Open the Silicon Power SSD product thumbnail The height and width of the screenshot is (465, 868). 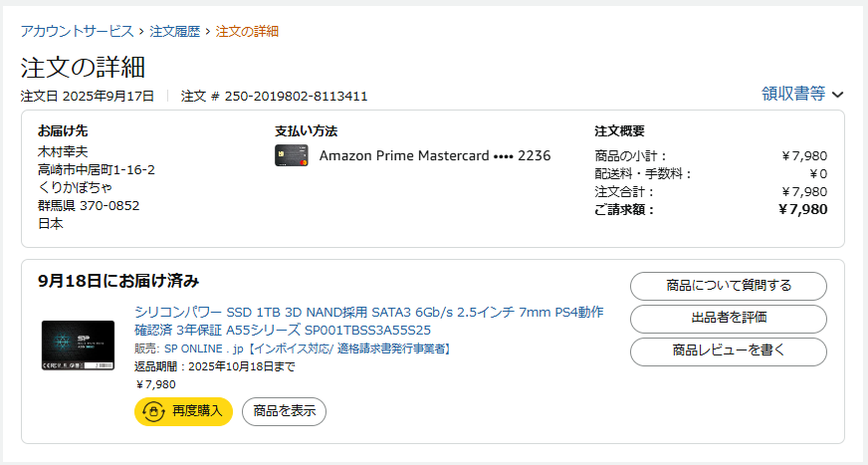[x=79, y=347]
